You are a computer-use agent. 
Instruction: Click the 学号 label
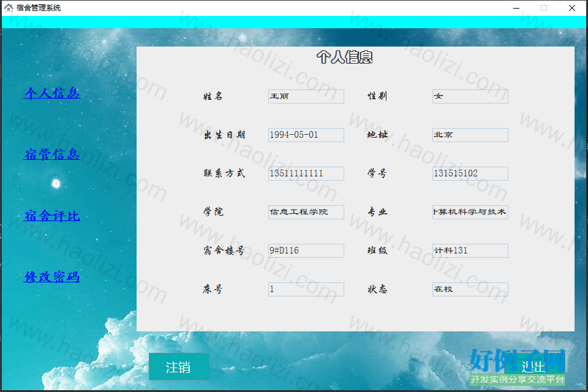tap(377, 173)
